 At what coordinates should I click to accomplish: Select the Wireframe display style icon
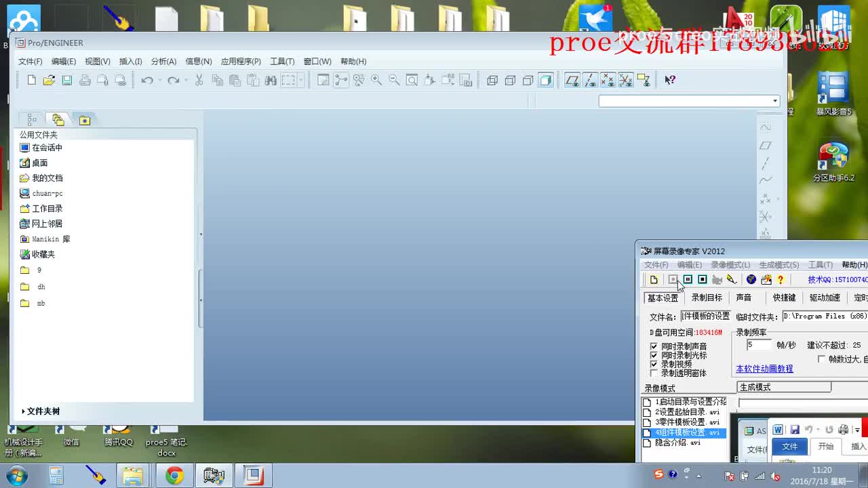(x=492, y=80)
